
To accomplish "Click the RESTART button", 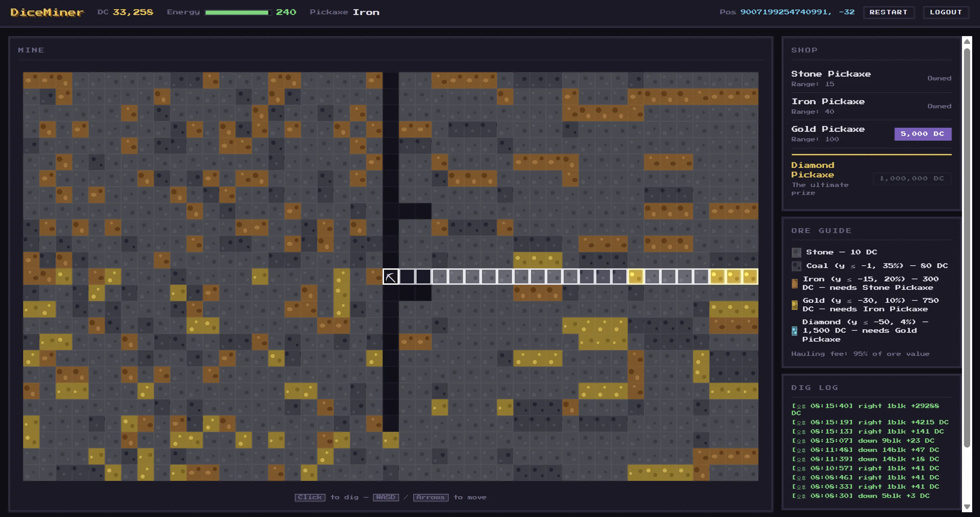I will click(x=888, y=12).
